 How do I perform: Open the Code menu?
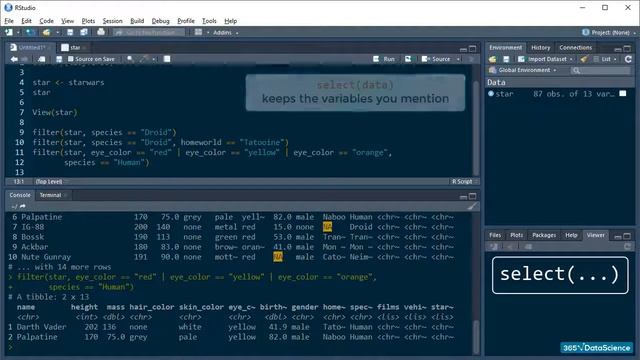click(46, 21)
